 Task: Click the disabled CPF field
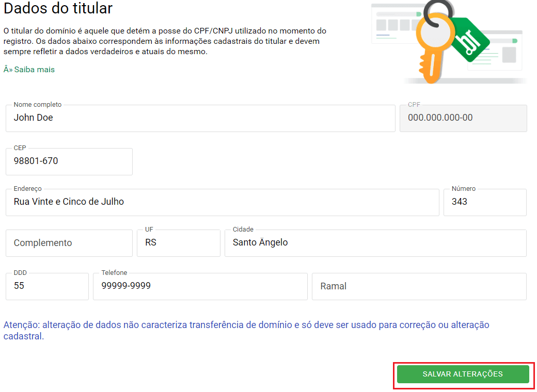click(x=463, y=118)
